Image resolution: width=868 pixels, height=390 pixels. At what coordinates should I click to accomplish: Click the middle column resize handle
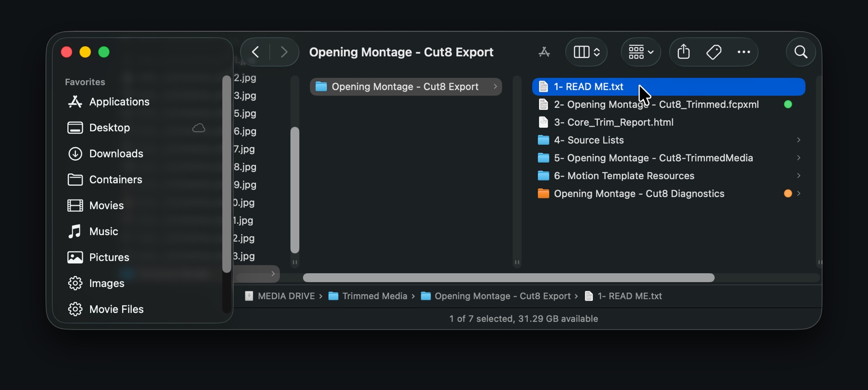pyautogui.click(x=517, y=262)
